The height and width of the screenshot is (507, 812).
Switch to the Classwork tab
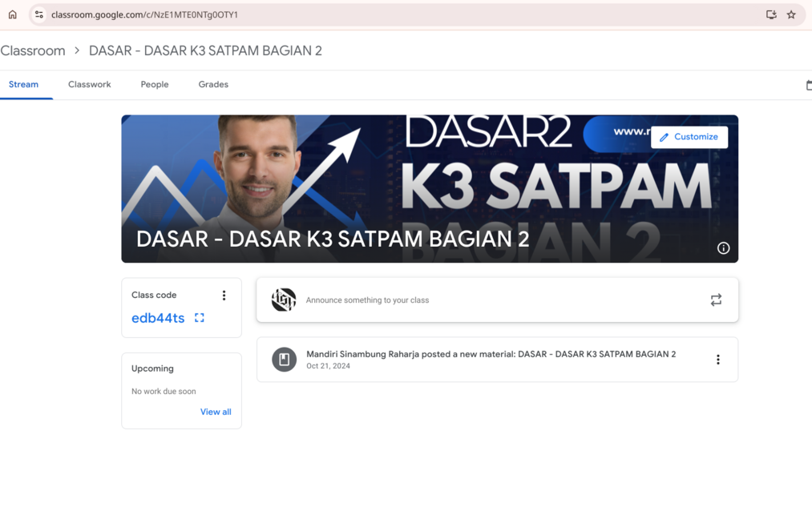89,84
